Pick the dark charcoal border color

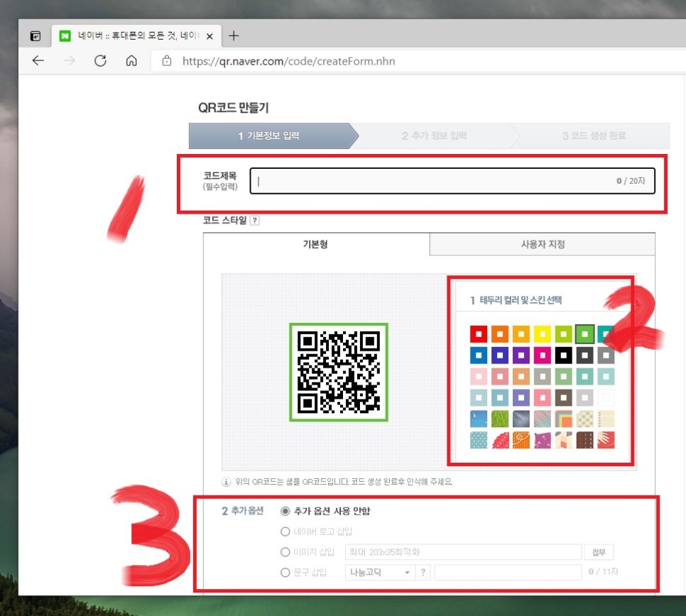coord(584,356)
